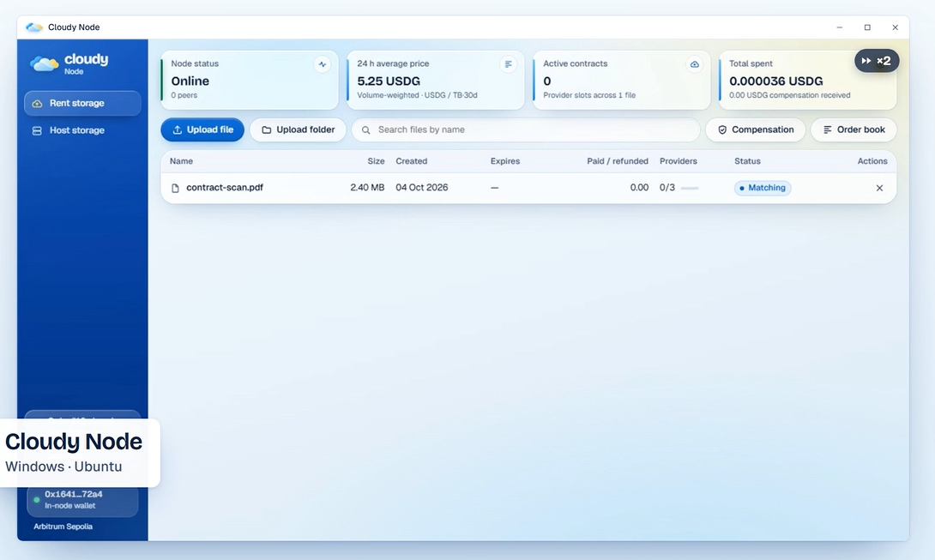This screenshot has height=560, width=935.
Task: Click the Upload file button
Action: click(202, 129)
